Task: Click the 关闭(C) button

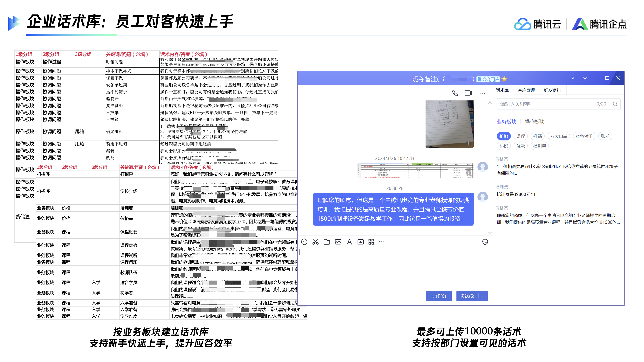Action: coord(439,296)
